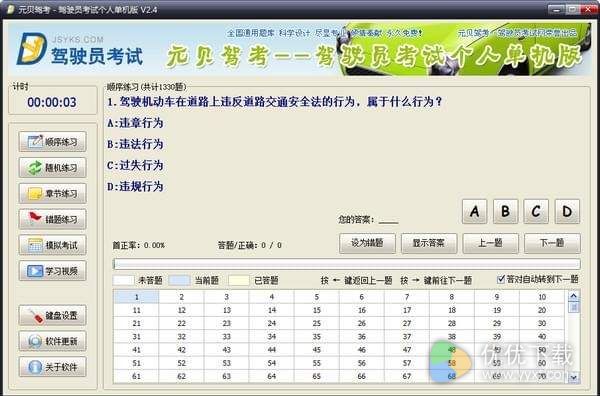This screenshot has width=600, height=396.
Task: Open 章节练习 chapter practice
Action: pyautogui.click(x=52, y=194)
